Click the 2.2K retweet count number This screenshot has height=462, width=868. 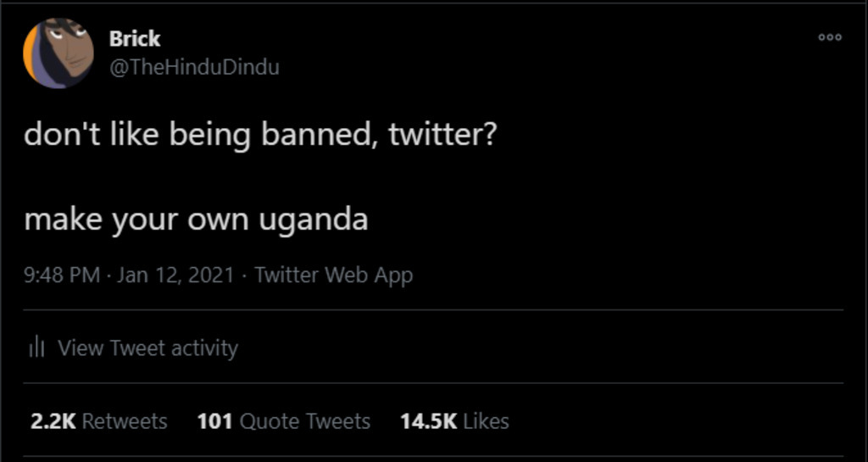point(53,421)
